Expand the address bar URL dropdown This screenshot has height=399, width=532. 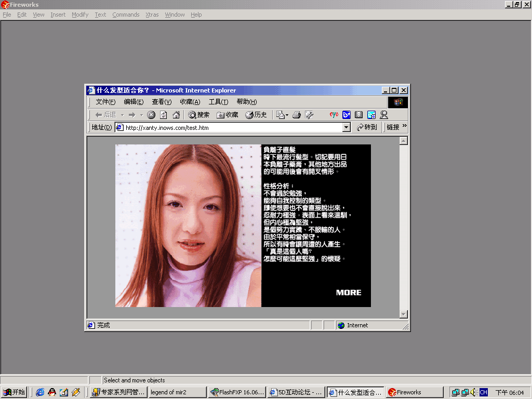(x=347, y=127)
